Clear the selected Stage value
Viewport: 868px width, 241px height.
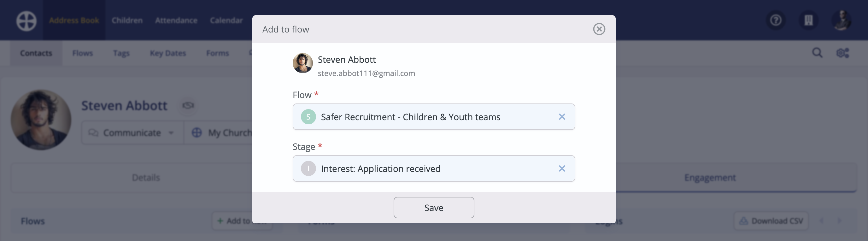562,168
